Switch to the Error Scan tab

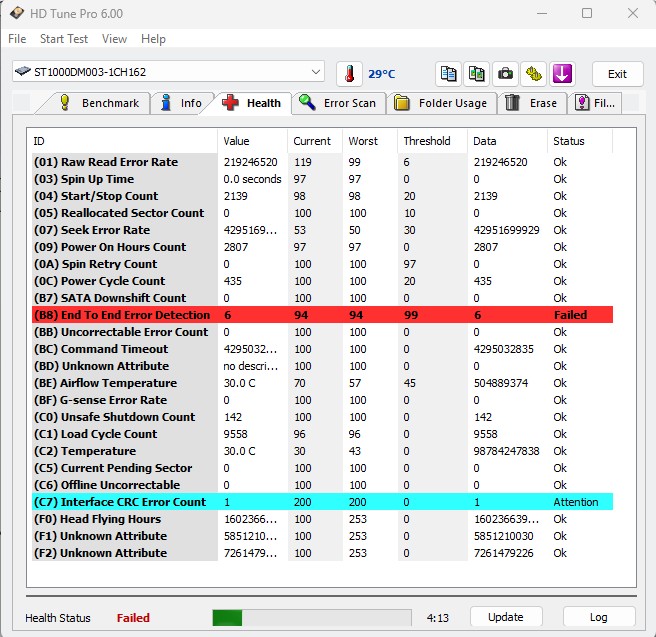point(338,103)
